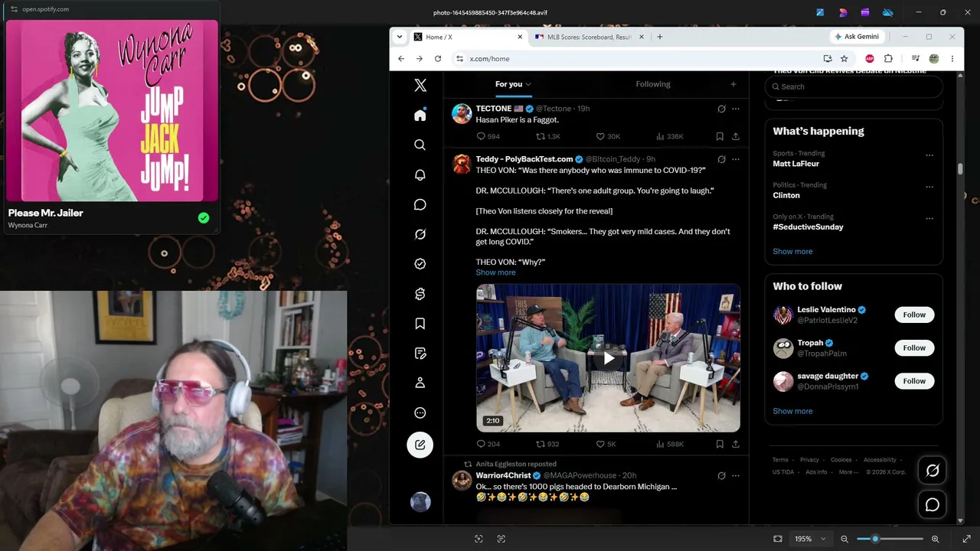Screen dimensions: 980x551
Task: Play the Theo Von interview video
Action: tap(608, 358)
